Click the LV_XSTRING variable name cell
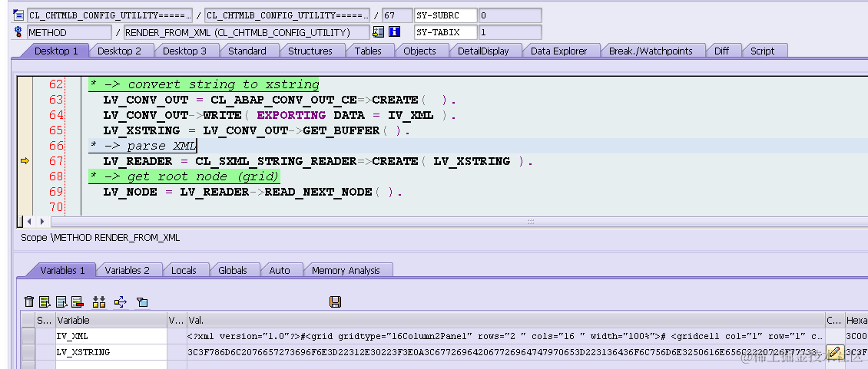Image resolution: width=868 pixels, height=369 pixels. 111,352
